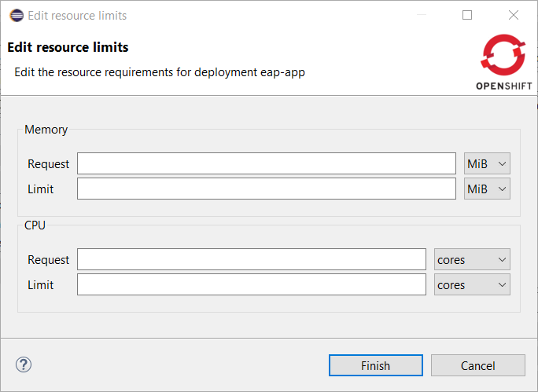This screenshot has width=538, height=392.
Task: Expand the Memory Limit MiB unit dropdown
Action: tap(487, 189)
